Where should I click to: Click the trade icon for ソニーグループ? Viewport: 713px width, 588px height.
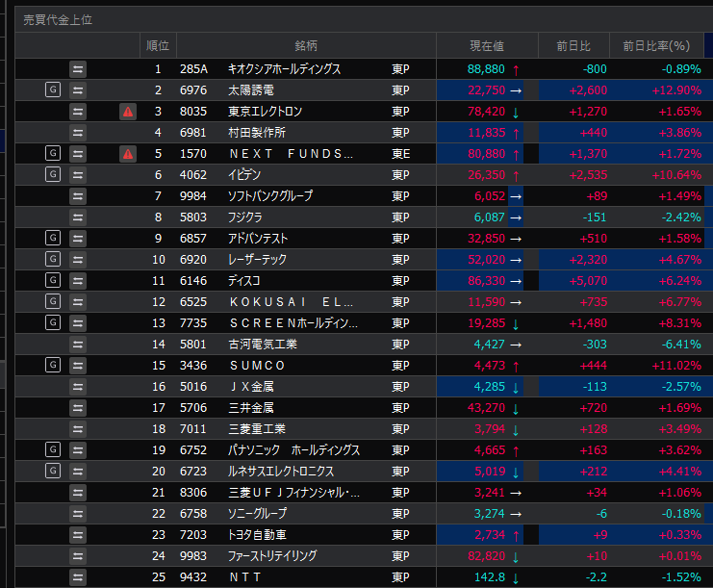[78, 514]
